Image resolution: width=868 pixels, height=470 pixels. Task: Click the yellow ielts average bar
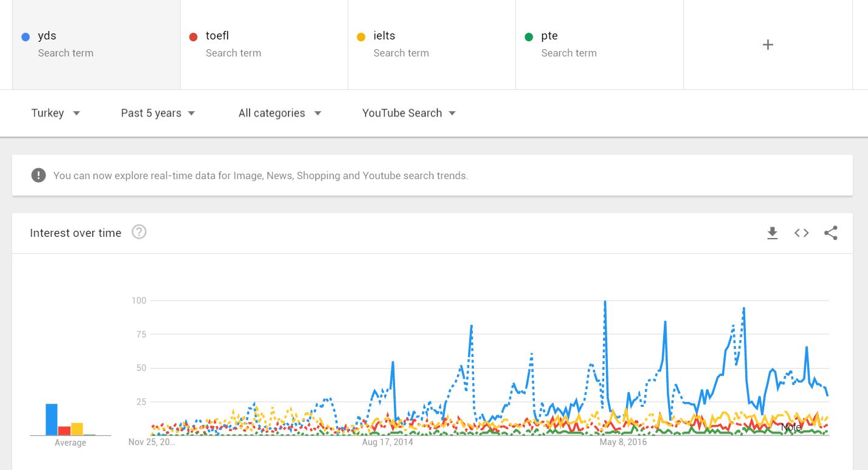coord(77,429)
